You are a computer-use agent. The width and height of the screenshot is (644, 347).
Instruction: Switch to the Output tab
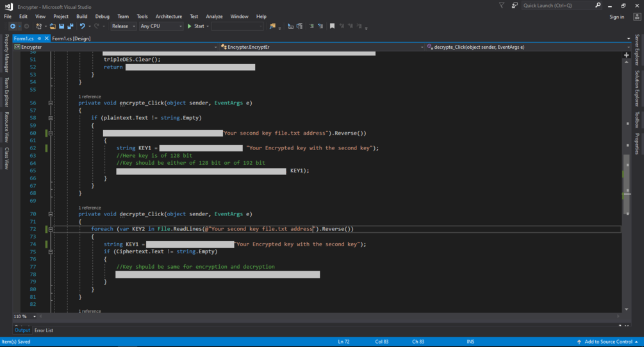[22, 330]
